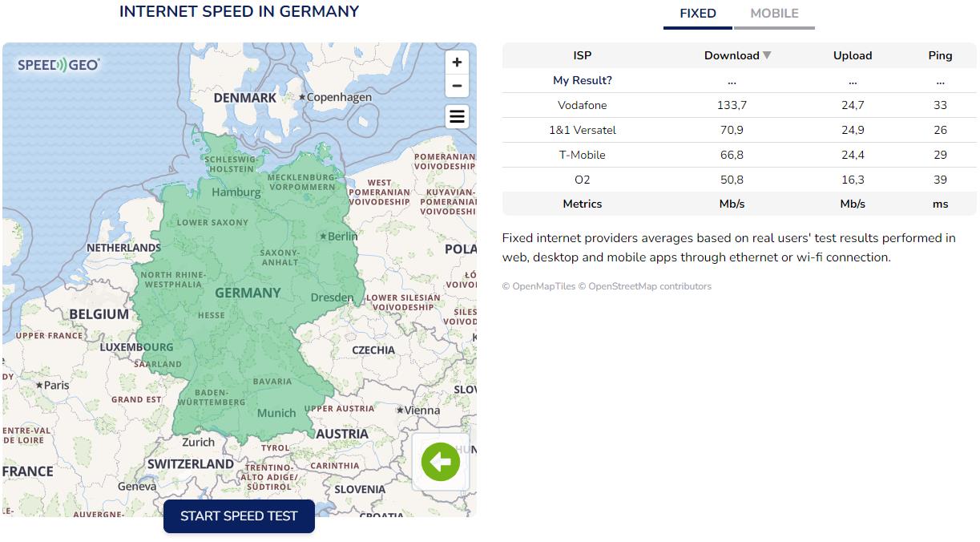Image resolution: width=980 pixels, height=542 pixels.
Task: Click the NETHERLANDS label on the map
Action: (x=123, y=248)
